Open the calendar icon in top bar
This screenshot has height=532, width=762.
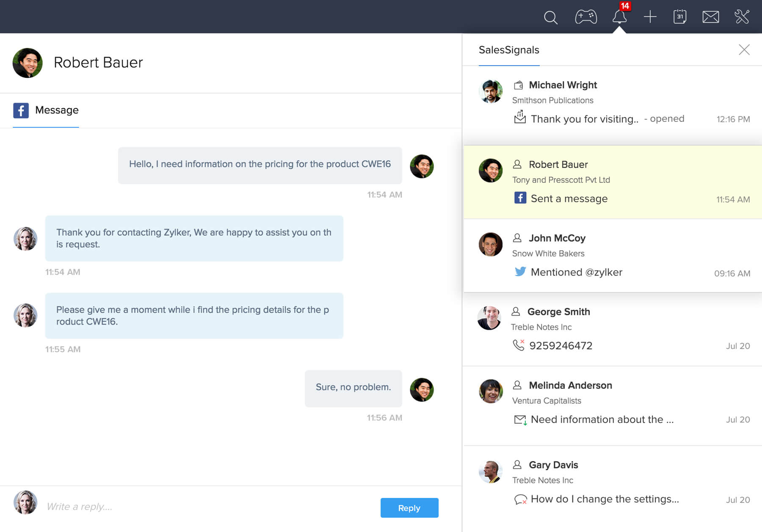(x=680, y=17)
